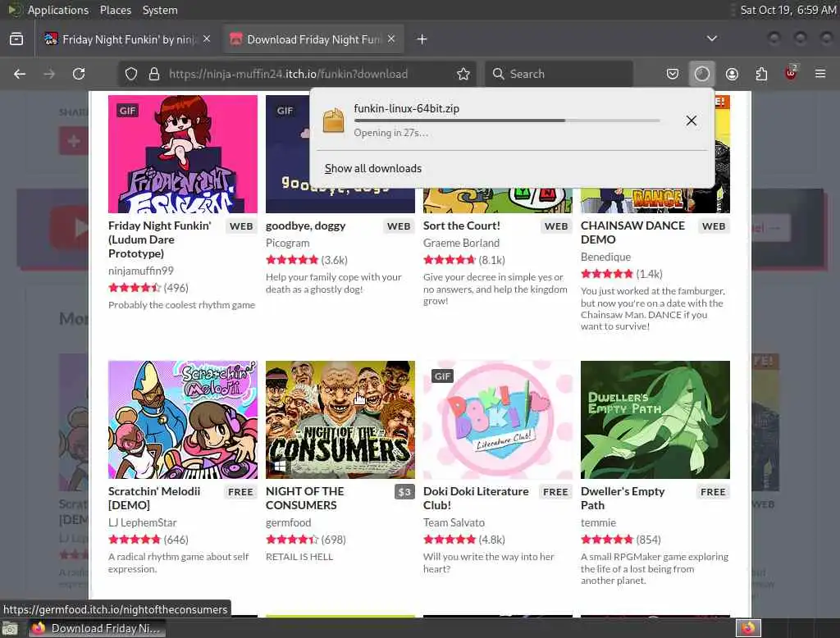Close the Friday Night Funkin' by ninja tab
840x638 pixels.
click(207, 39)
